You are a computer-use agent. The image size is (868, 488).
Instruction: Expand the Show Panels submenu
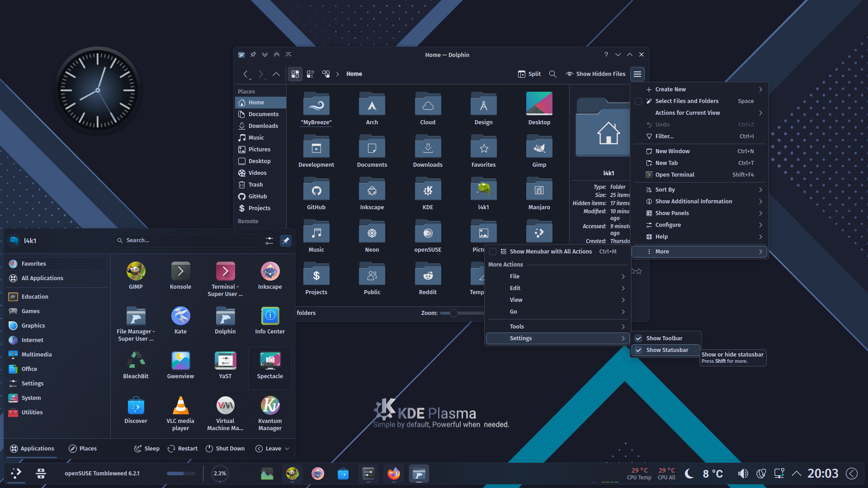coord(699,213)
